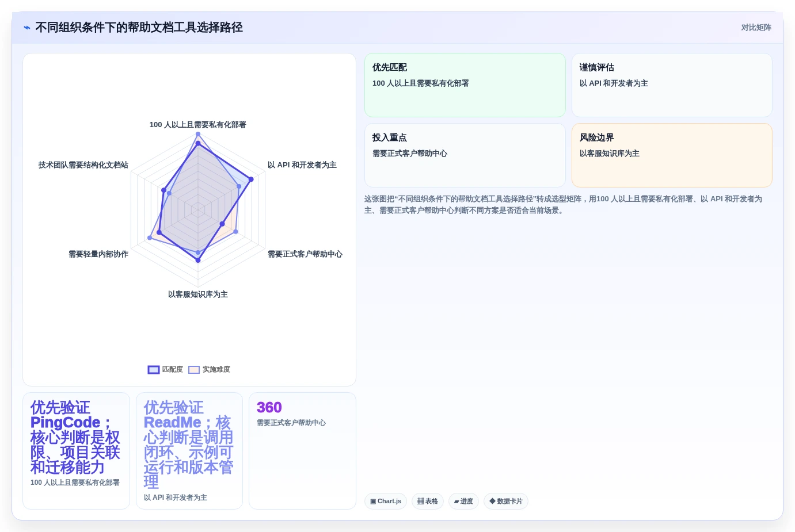795x532 pixels.
Task: Click the page title 不同组织条件下的帮助文档工具选择路径
Action: (x=139, y=28)
